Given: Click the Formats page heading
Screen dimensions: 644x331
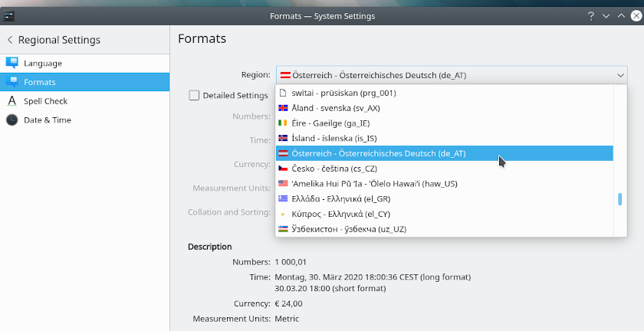Looking at the screenshot, I should (x=202, y=38).
